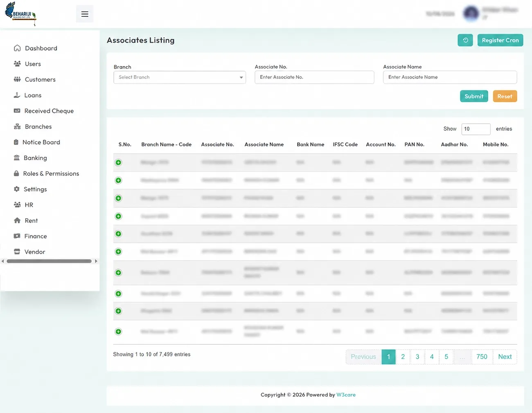Focus the Associate Name input field
The image size is (532, 413).
(450, 77)
